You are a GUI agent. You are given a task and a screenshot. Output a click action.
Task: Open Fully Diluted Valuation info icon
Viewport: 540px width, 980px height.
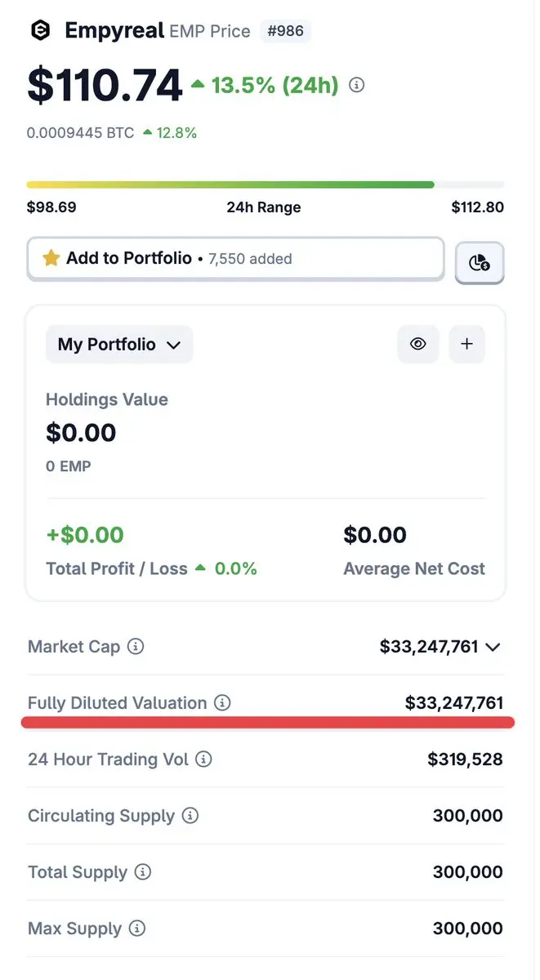(222, 702)
